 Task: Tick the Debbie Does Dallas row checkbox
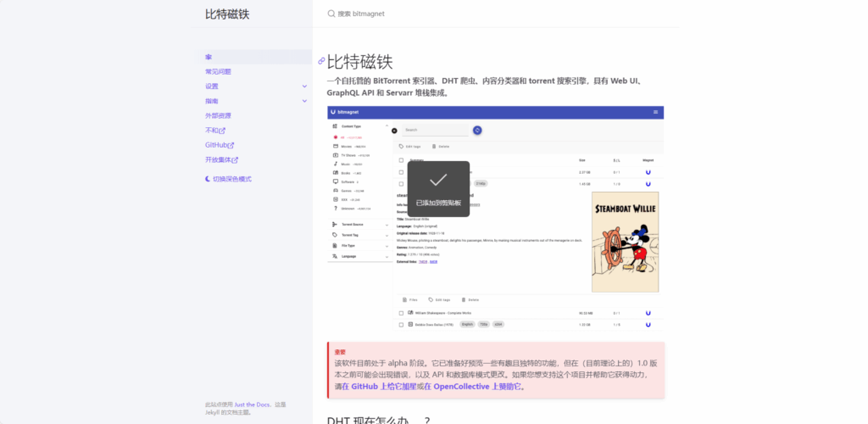[x=401, y=325]
